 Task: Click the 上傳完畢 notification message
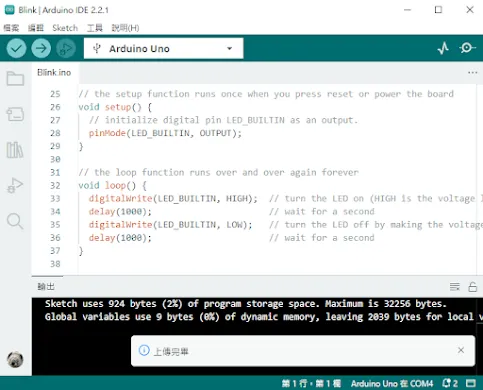[x=171, y=352]
